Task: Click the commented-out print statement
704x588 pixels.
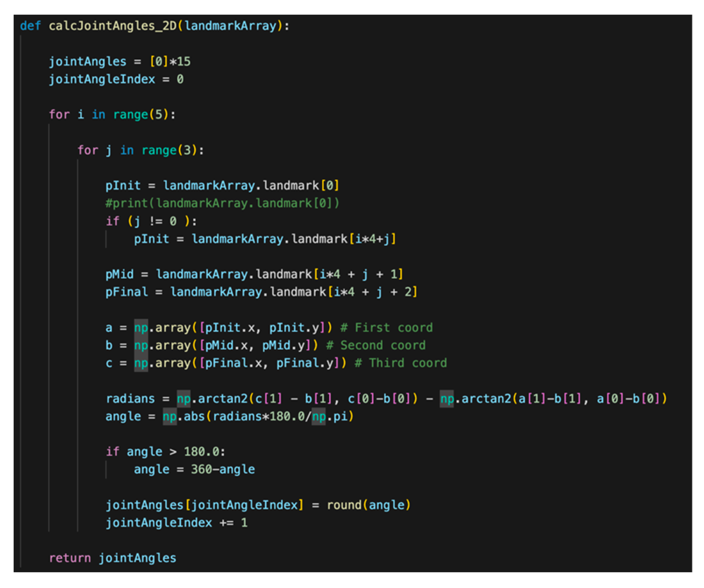Action: (x=223, y=203)
